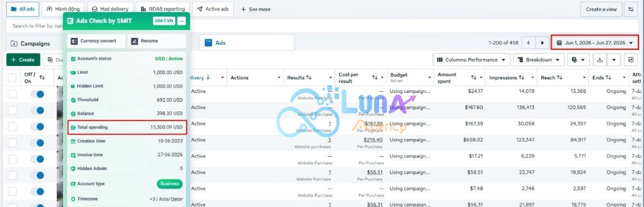The height and width of the screenshot is (207, 644).
Task: Sort by Ends column arrows
Action: point(608,78)
